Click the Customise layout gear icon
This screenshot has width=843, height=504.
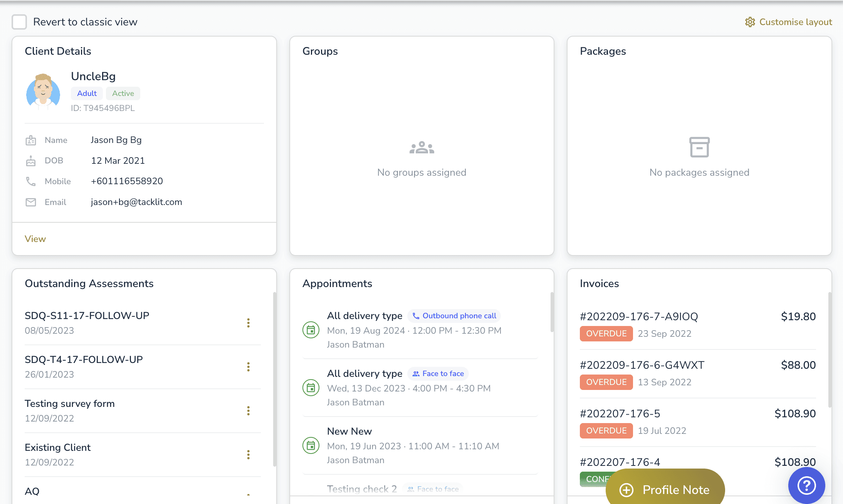click(x=750, y=22)
